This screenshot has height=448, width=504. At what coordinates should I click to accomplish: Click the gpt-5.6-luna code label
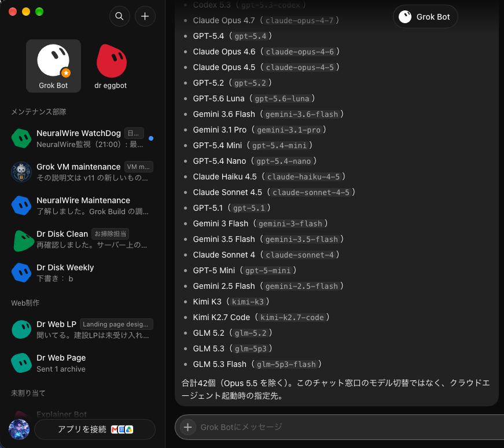coord(282,99)
